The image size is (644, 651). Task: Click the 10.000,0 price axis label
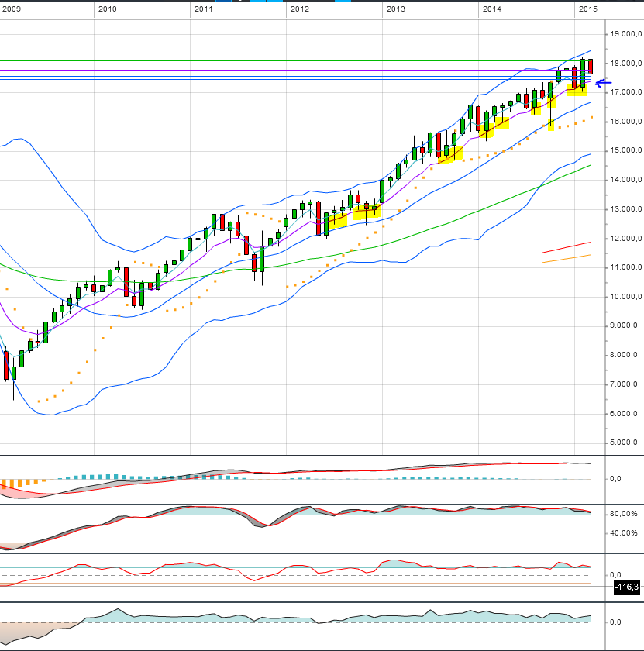click(x=626, y=297)
